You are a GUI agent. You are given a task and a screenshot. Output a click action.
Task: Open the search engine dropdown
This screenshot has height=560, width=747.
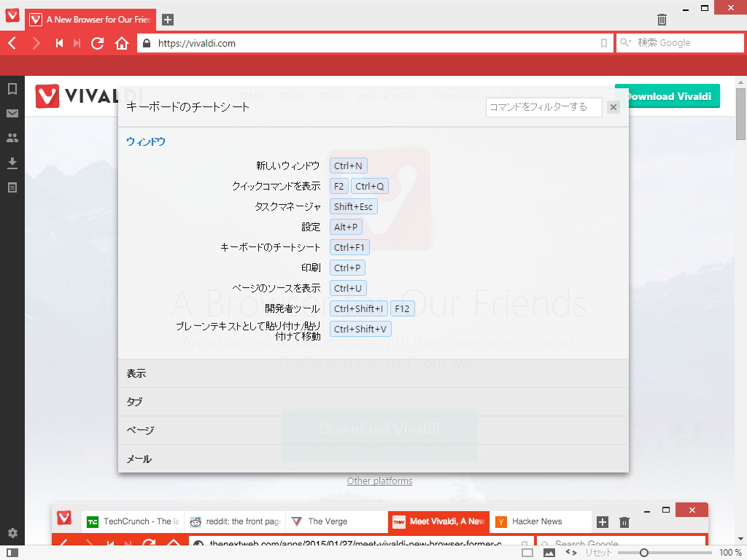tap(625, 43)
